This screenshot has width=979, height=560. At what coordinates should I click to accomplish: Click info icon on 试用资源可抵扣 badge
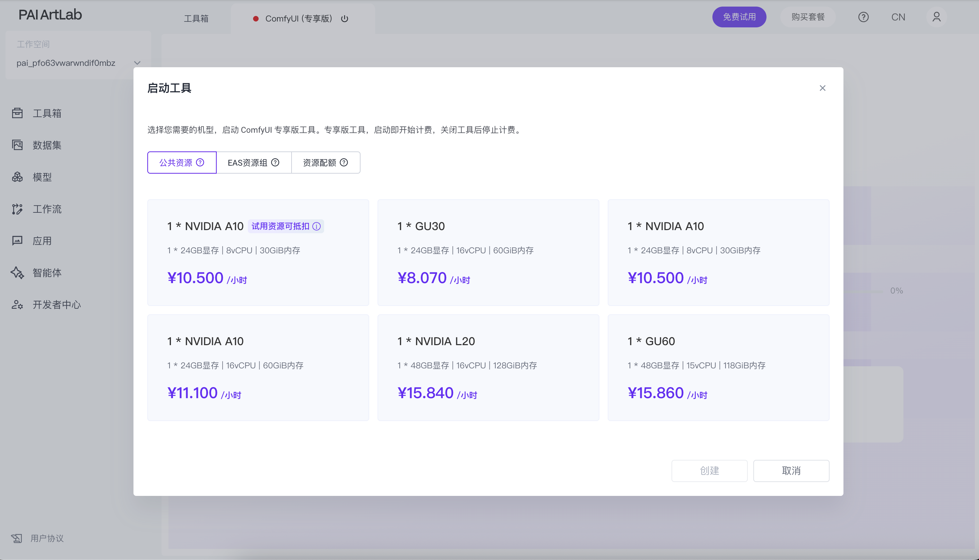(x=317, y=226)
